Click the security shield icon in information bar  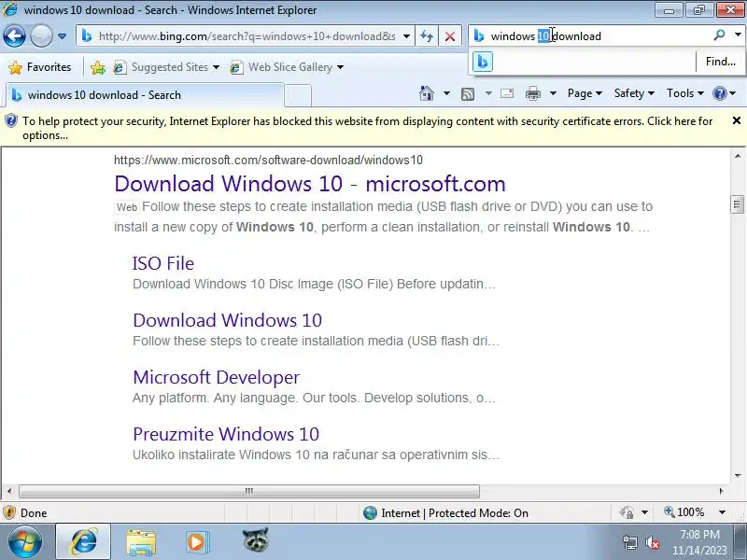10,121
